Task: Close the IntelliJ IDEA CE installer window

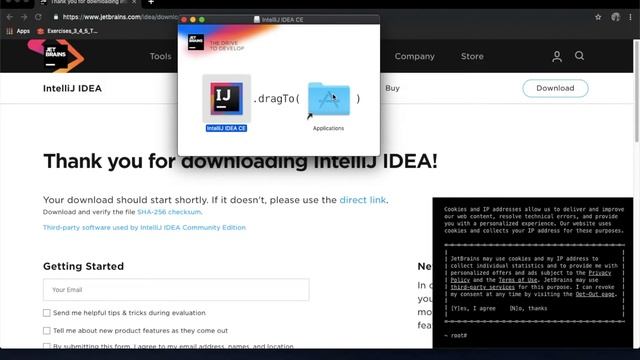Action: 184,20
